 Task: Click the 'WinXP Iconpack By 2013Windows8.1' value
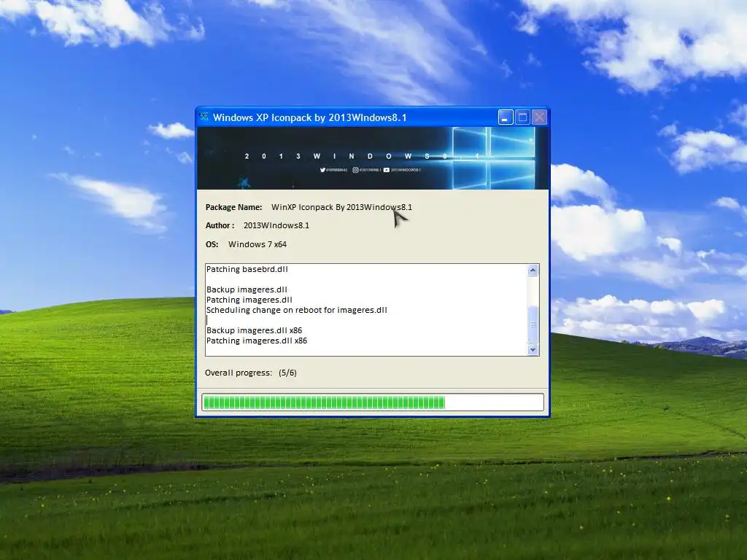click(341, 207)
